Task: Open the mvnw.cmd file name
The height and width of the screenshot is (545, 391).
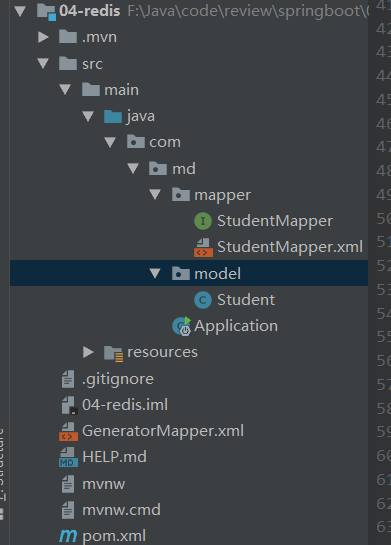Action: pyautogui.click(x=121, y=510)
